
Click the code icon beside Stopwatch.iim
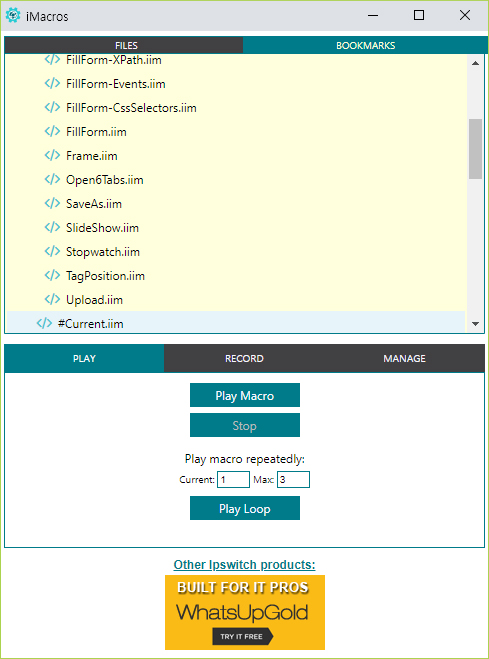pos(52,251)
